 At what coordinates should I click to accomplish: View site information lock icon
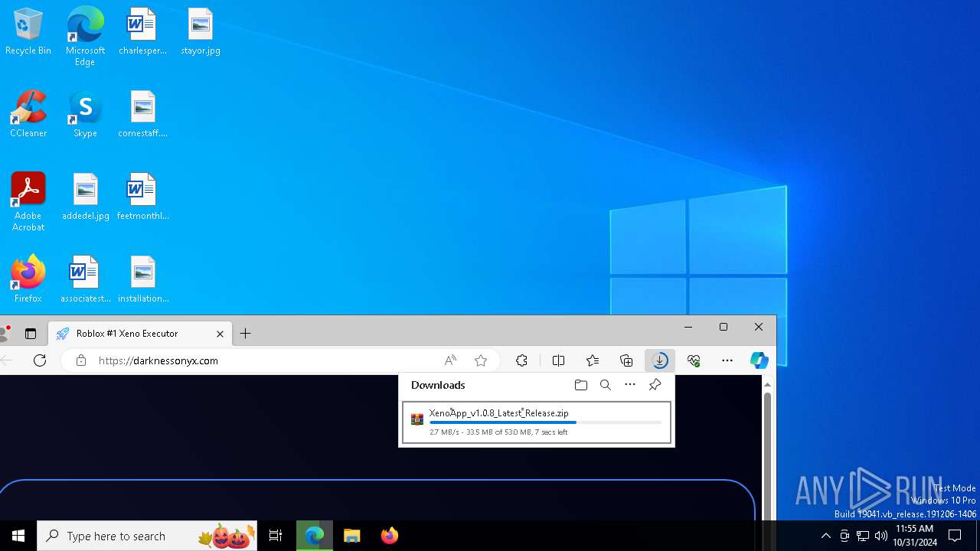pos(80,360)
